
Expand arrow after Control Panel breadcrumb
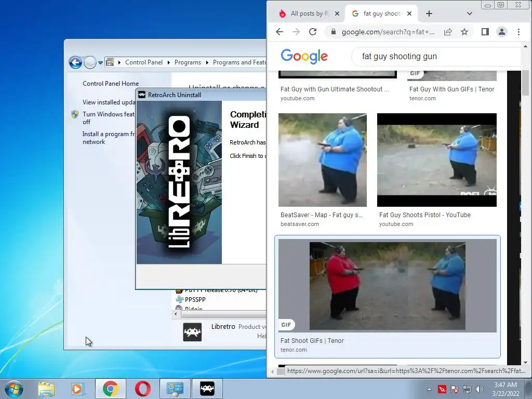169,62
